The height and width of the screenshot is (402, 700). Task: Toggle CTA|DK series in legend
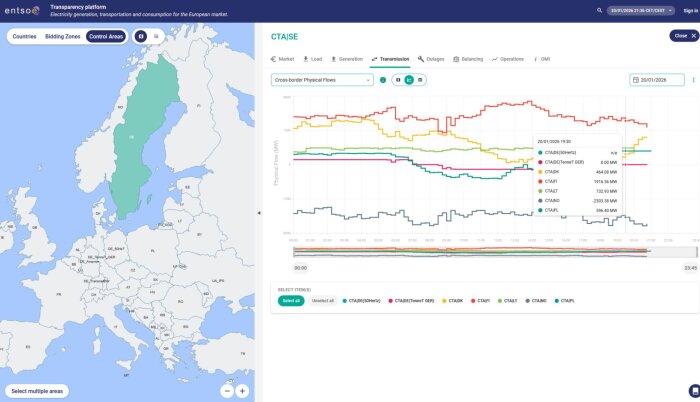pyautogui.click(x=453, y=301)
